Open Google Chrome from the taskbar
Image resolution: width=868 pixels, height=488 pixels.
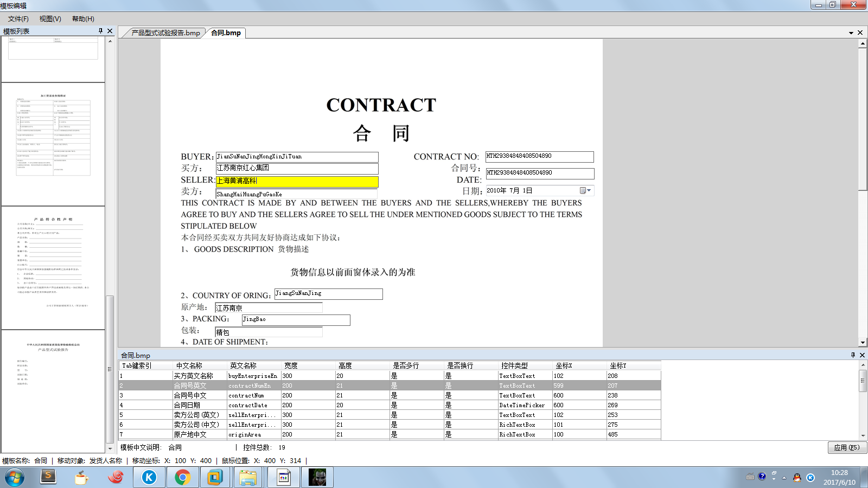click(x=182, y=477)
